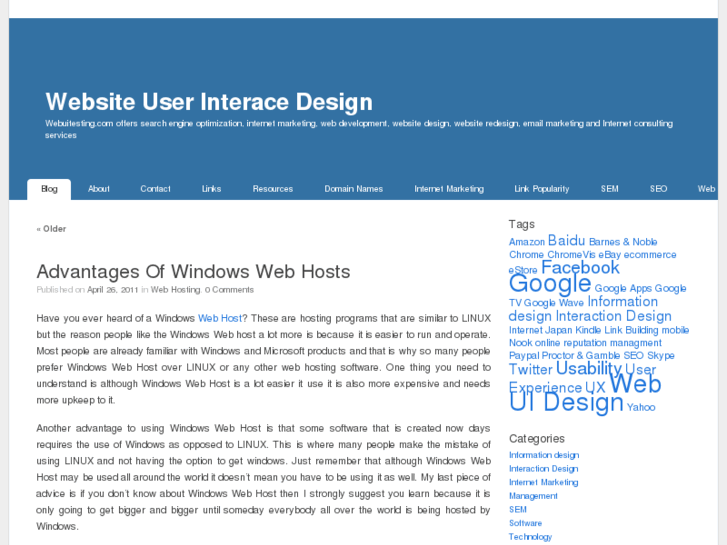Open Internet Marketing nav item
The height and width of the screenshot is (545, 727).
[x=449, y=189]
